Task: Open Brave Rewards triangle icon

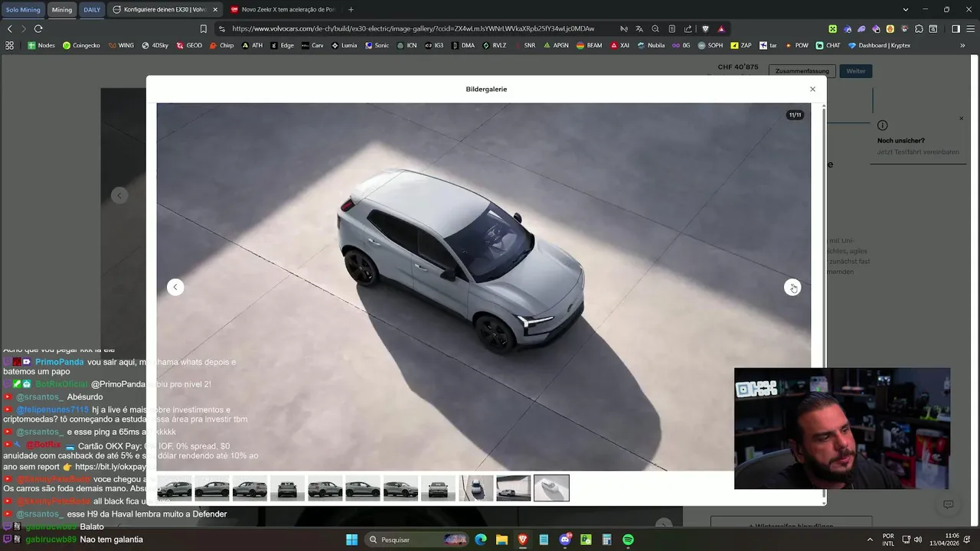Action: 721,28
